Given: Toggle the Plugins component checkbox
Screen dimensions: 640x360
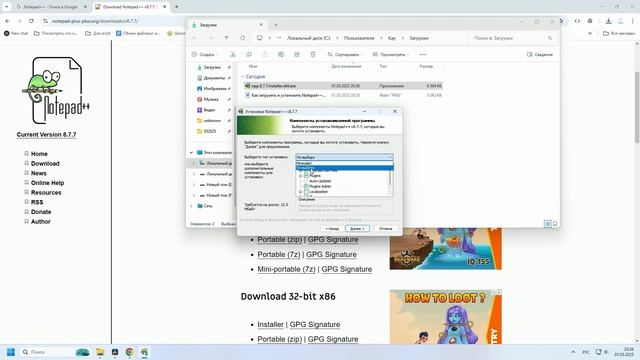Looking at the screenshot, I should click(306, 175).
